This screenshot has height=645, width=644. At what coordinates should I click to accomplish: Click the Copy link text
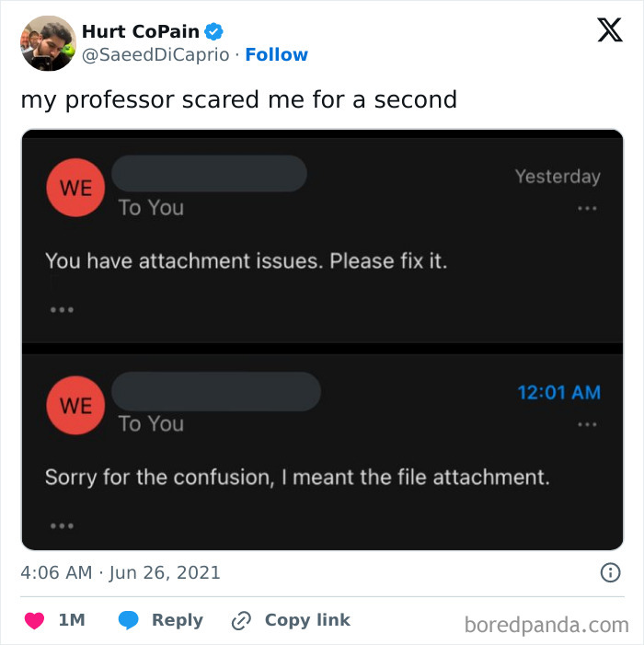[x=307, y=620]
